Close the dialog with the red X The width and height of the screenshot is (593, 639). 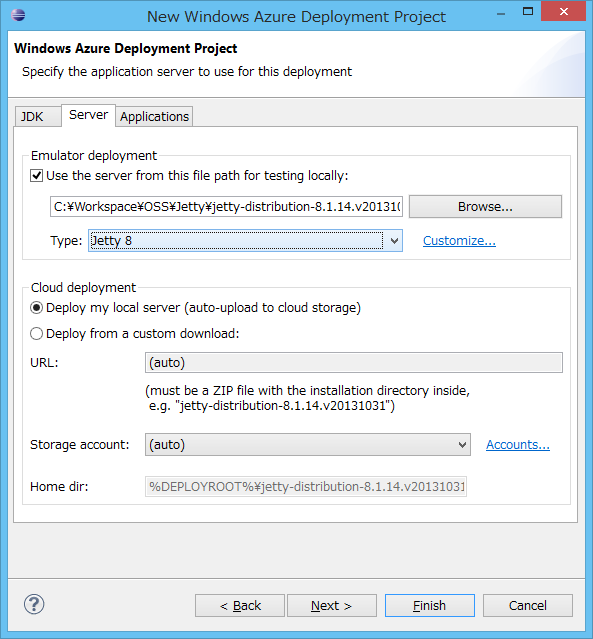[564, 11]
